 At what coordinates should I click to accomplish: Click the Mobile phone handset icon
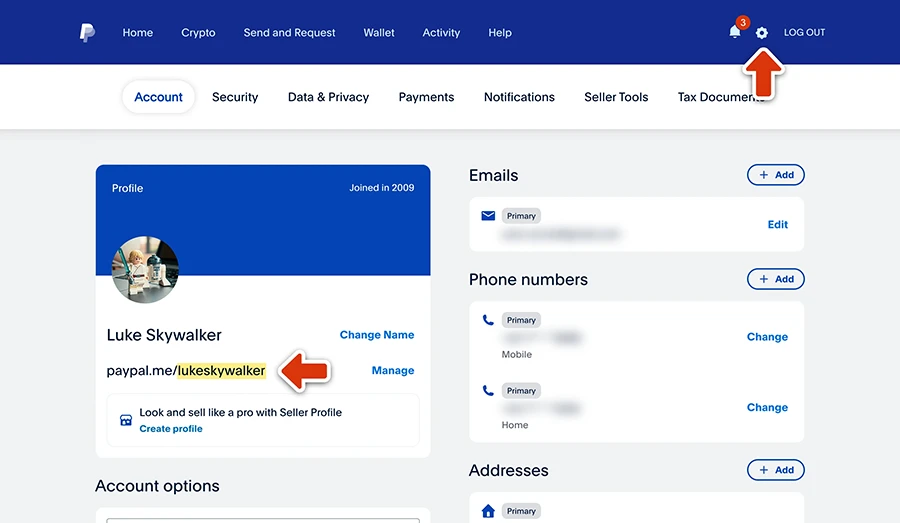(488, 320)
